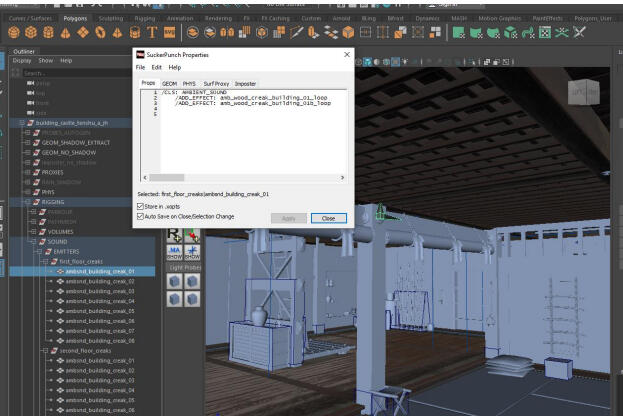
Task: Open the Edit menu in SuckerPunch Properties
Action: [155, 67]
